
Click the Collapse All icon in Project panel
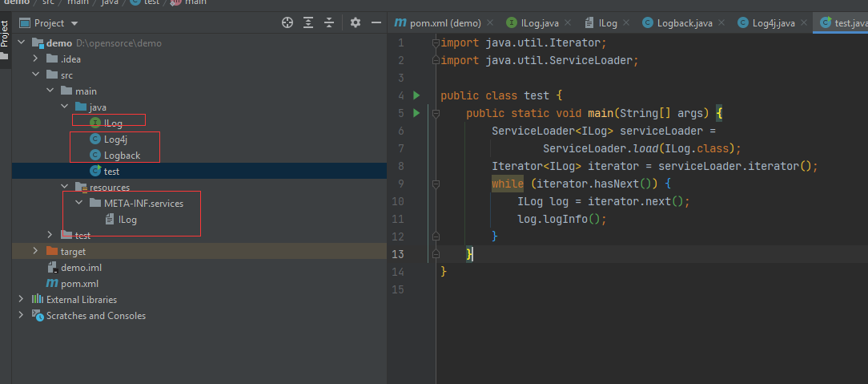(x=329, y=22)
